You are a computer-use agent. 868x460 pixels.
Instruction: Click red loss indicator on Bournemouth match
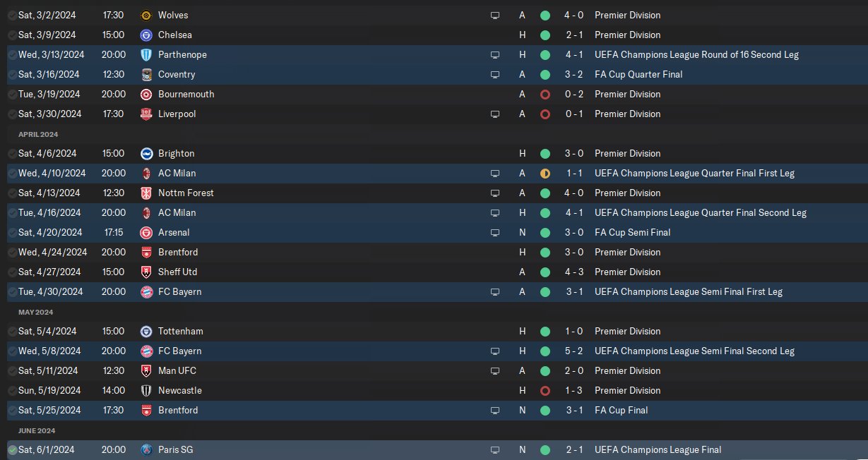coord(545,94)
